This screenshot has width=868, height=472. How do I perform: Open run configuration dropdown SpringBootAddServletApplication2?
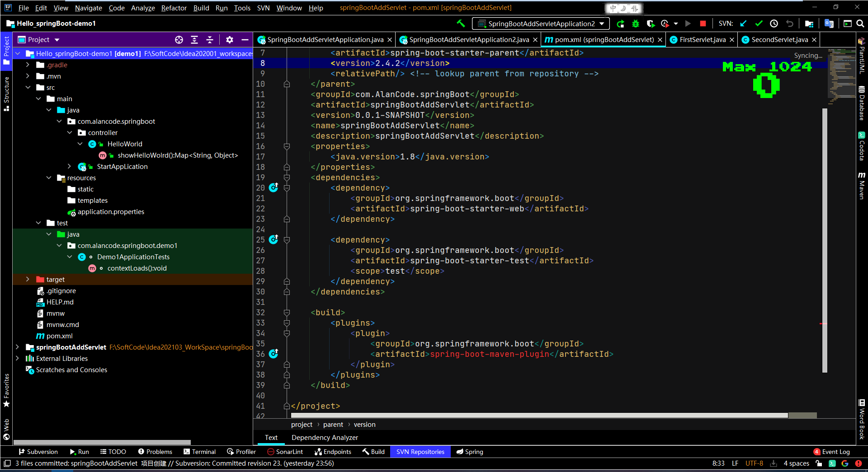pos(541,23)
